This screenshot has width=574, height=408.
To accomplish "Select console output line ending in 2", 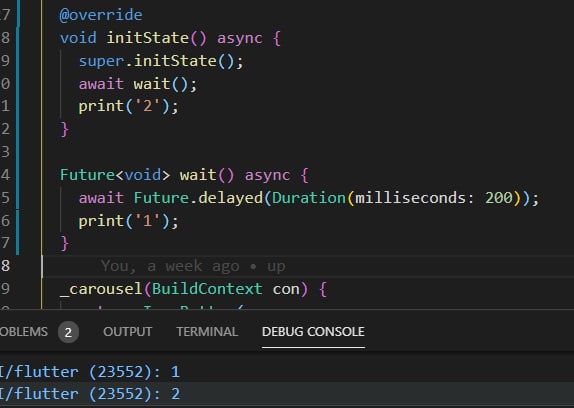I will point(90,394).
